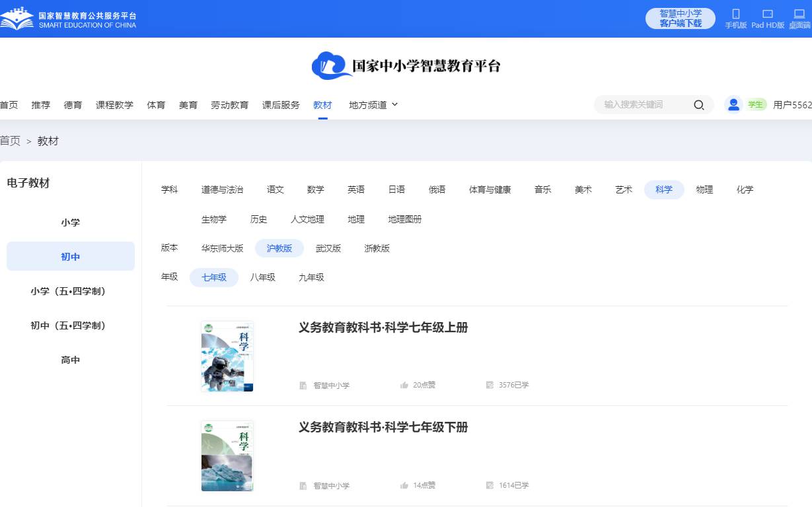The image size is (812, 507).
Task: Filter by subject 地理
Action: coord(356,219)
